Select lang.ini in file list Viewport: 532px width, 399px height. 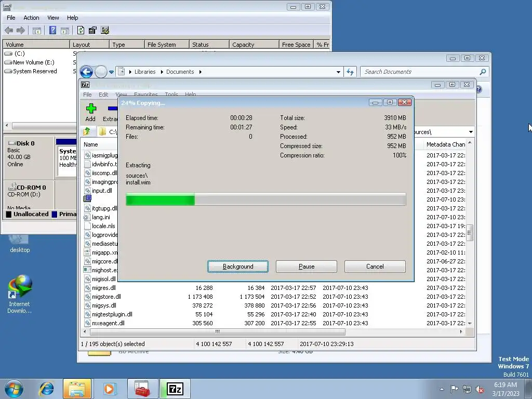click(x=101, y=217)
